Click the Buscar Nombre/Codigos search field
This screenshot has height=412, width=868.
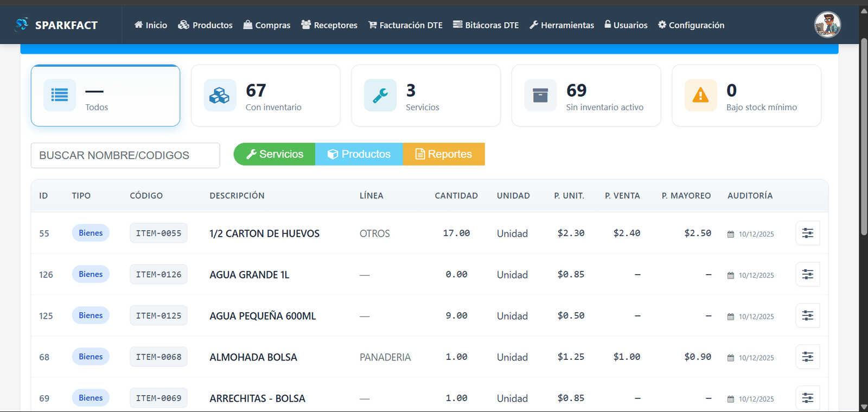125,156
